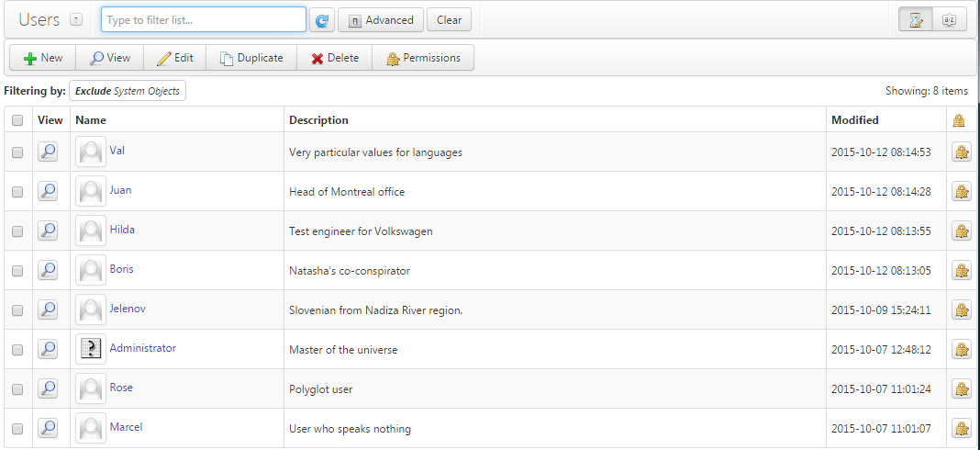Open the Rose user link

(121, 387)
